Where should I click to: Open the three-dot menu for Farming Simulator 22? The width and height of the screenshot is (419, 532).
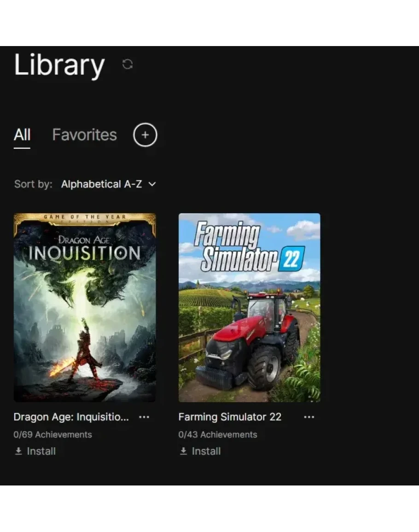tap(309, 417)
